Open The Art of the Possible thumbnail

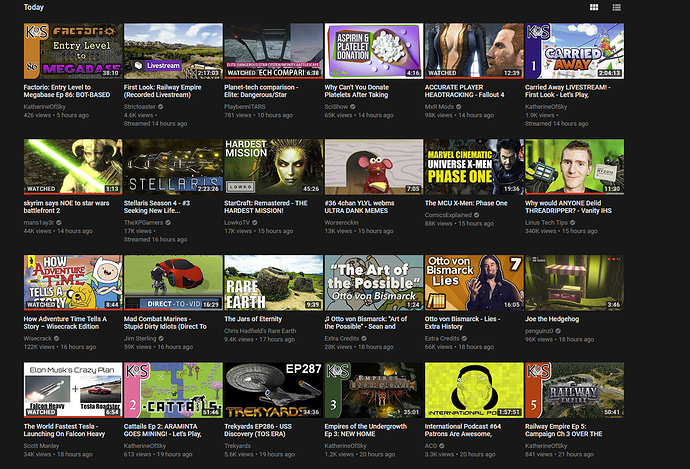pos(374,282)
